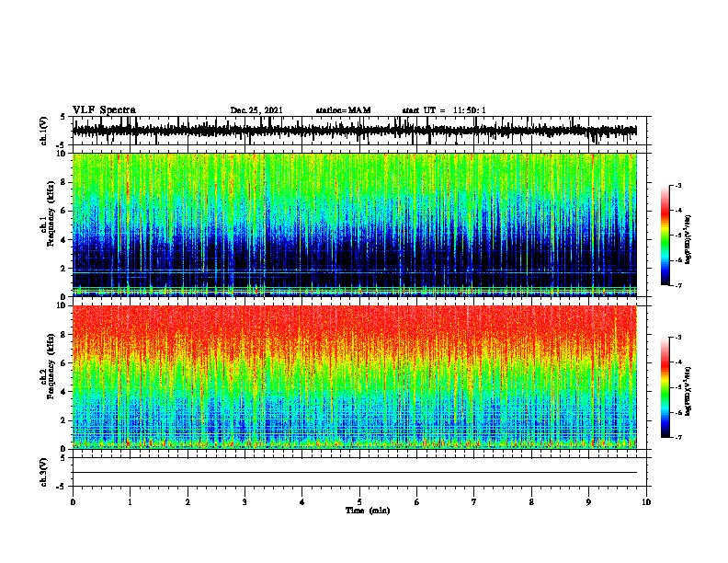This screenshot has width=728, height=563.
Task: Click time axis tick label 9
Action: pos(588,502)
